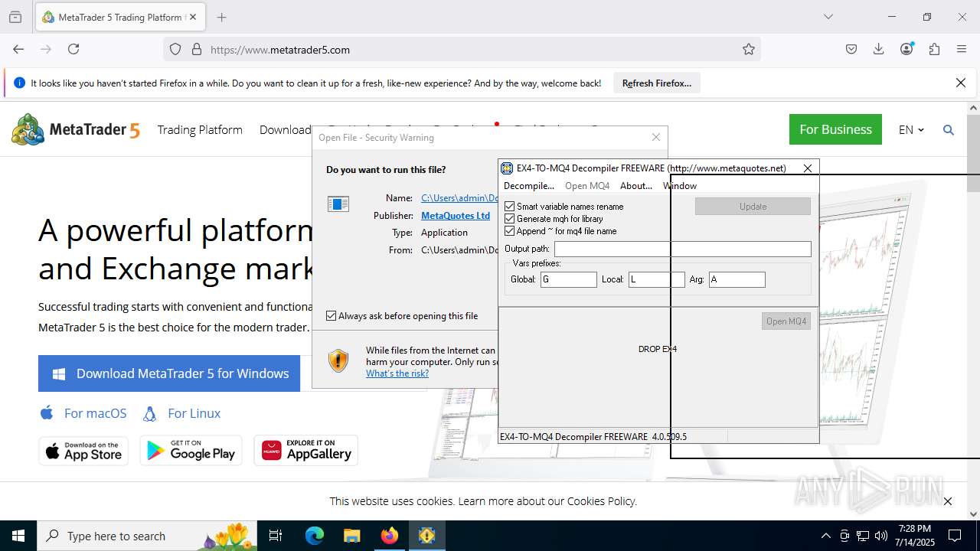Open recent browsing Firefox View icon
The image size is (980, 551).
[x=15, y=17]
